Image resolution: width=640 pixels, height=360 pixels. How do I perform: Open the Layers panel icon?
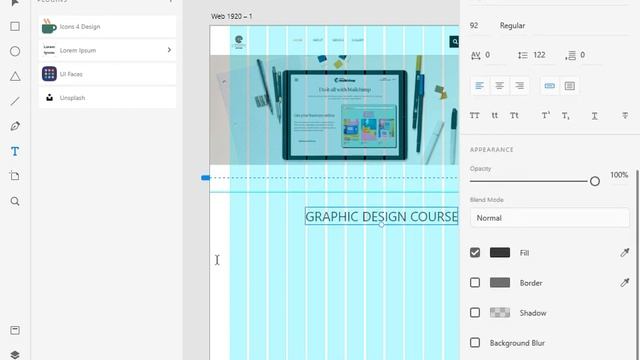coord(15,355)
